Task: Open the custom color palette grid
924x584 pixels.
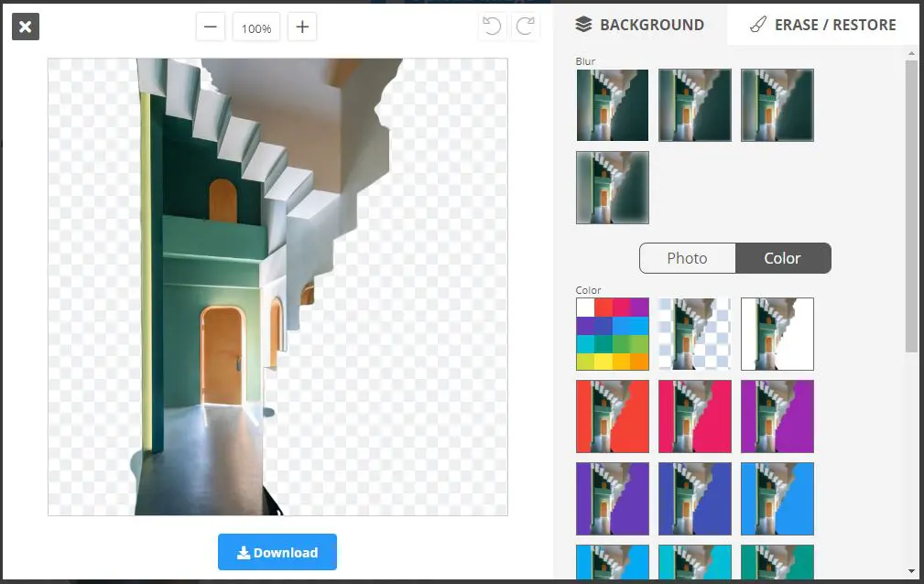Action: (613, 334)
